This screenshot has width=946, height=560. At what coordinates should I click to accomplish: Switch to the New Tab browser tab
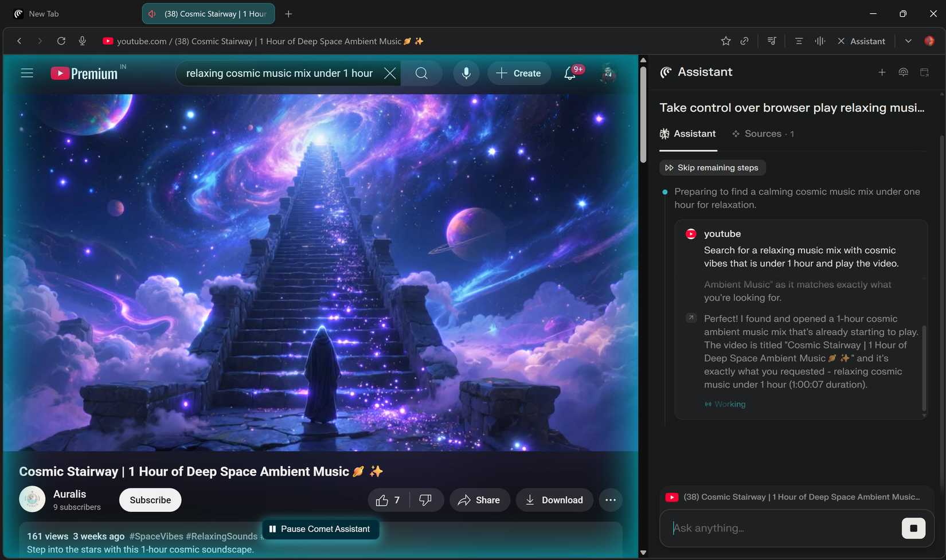click(x=44, y=14)
